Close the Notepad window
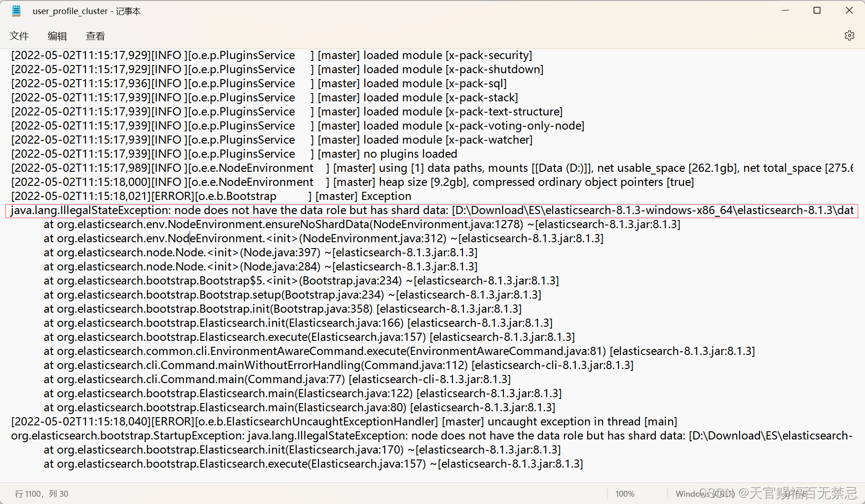 [849, 10]
